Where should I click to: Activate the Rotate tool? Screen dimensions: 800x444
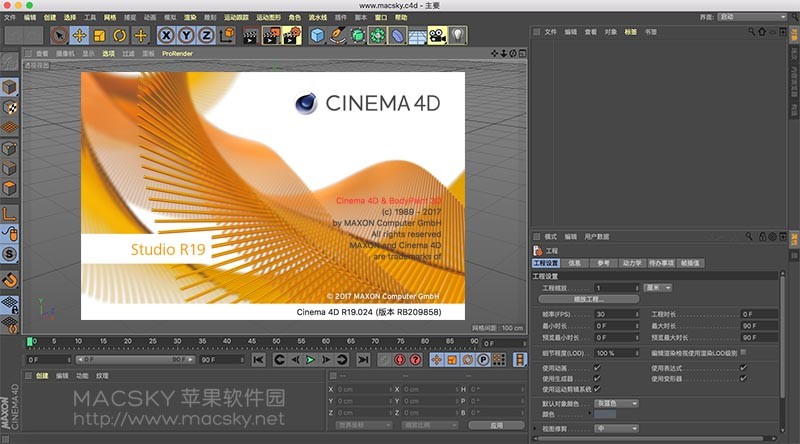point(120,36)
